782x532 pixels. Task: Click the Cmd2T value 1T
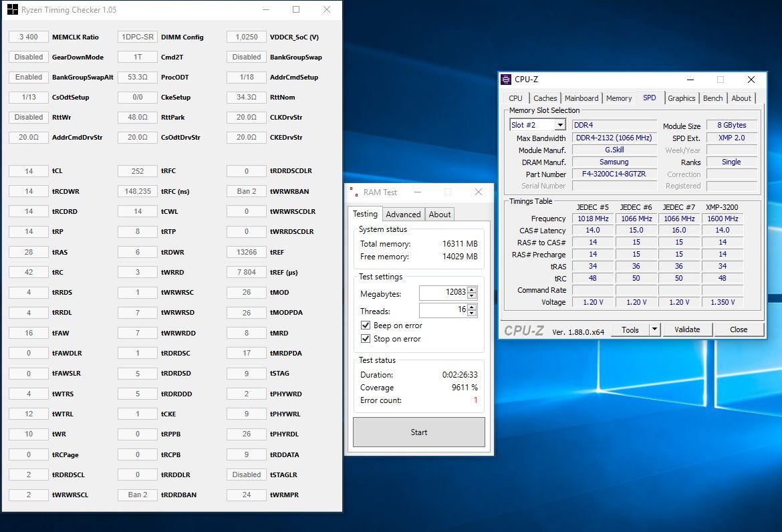(138, 57)
